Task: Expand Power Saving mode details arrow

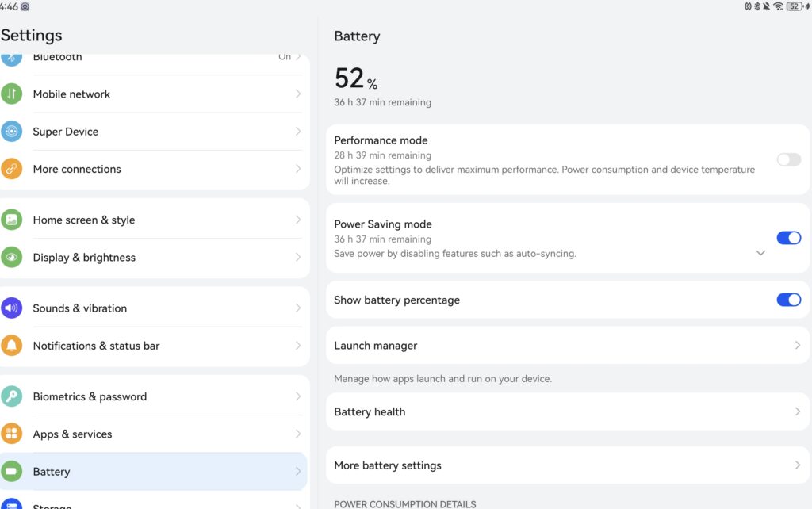Action: click(760, 253)
